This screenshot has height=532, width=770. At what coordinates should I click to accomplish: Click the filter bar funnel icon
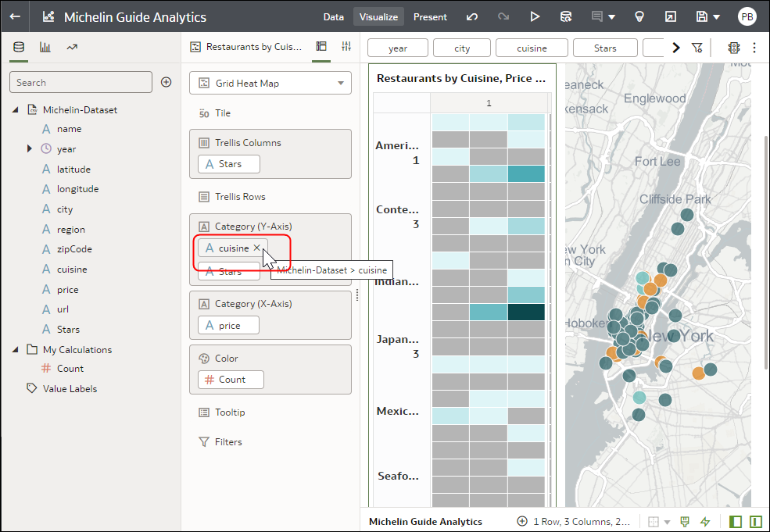click(x=697, y=48)
